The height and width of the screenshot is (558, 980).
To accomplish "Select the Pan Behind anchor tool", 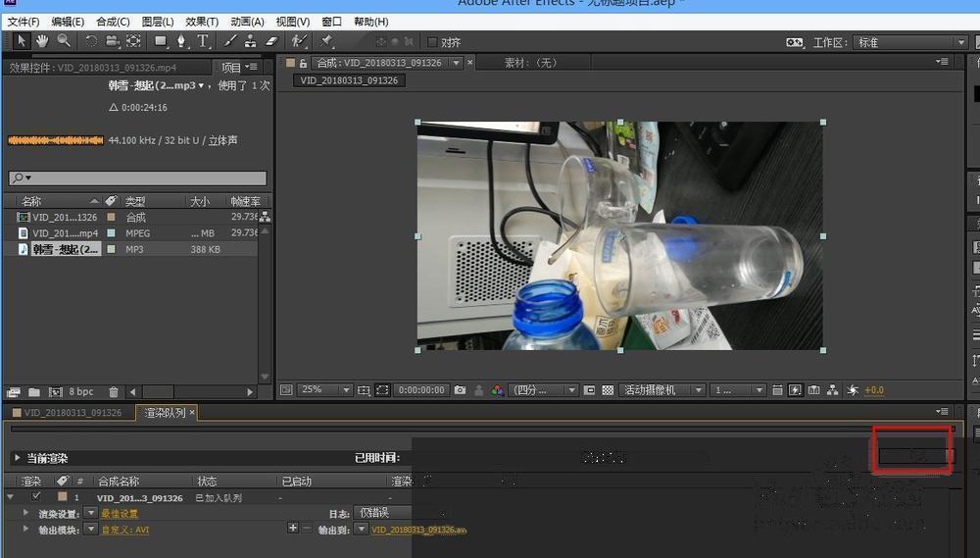I will 133,41.
